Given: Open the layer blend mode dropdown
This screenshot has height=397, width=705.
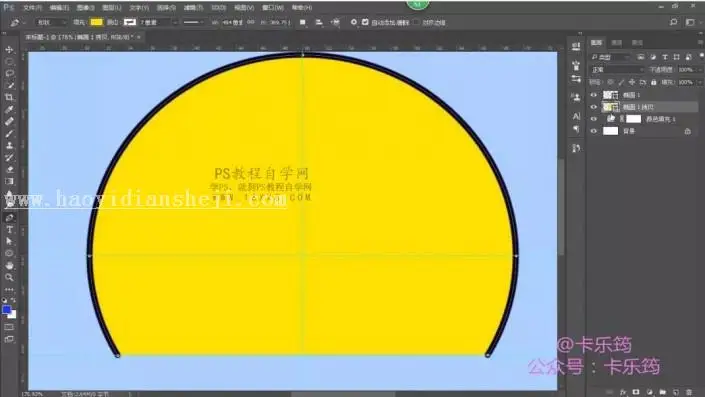Looking at the screenshot, I should (617, 70).
